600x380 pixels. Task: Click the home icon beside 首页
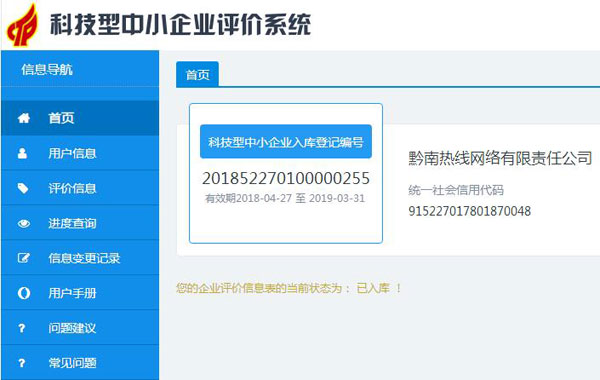pyautogui.click(x=24, y=118)
